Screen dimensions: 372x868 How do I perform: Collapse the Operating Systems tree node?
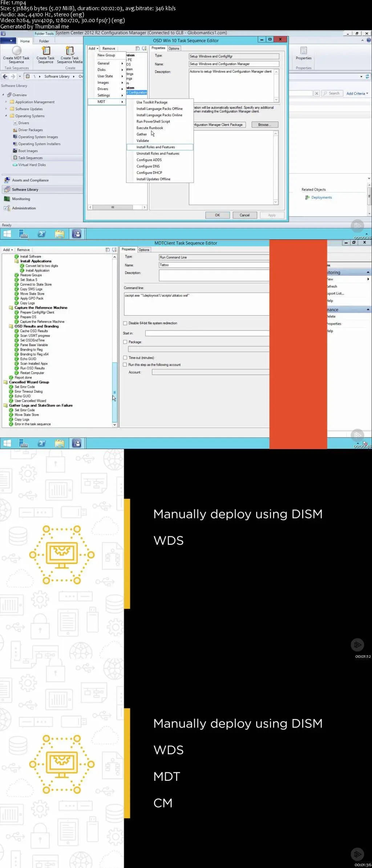point(6,116)
